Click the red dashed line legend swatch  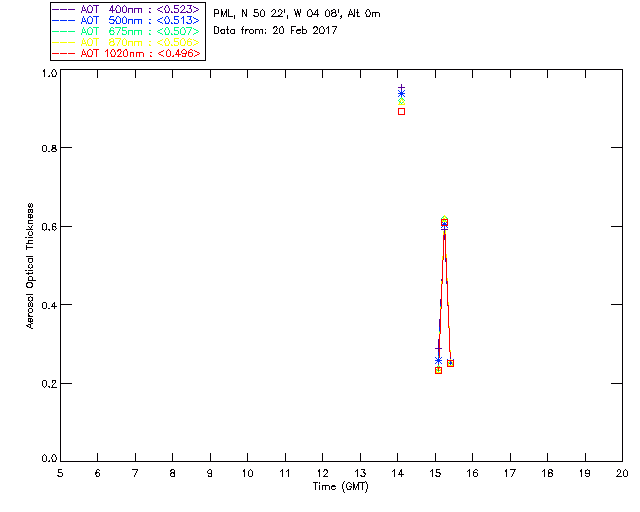pos(64,53)
